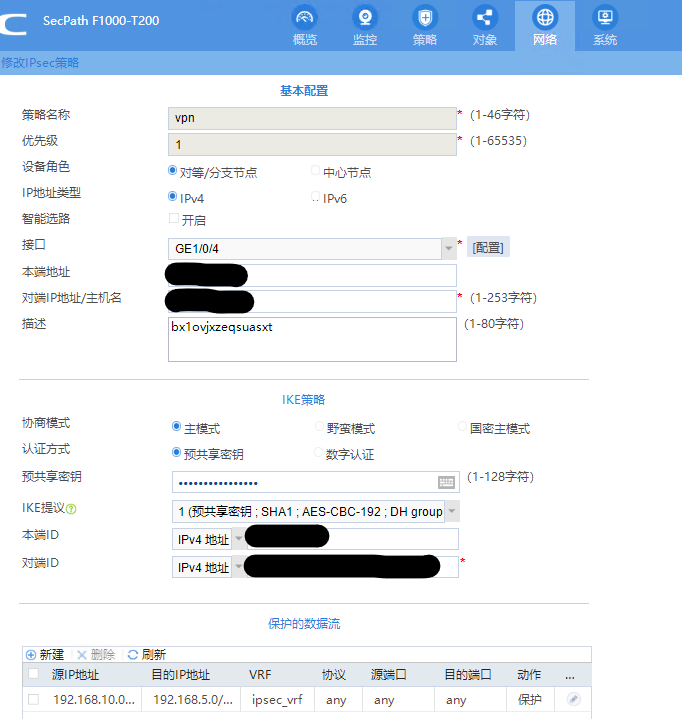Open the 监控 monitoring icon
The image size is (682, 719).
[365, 17]
